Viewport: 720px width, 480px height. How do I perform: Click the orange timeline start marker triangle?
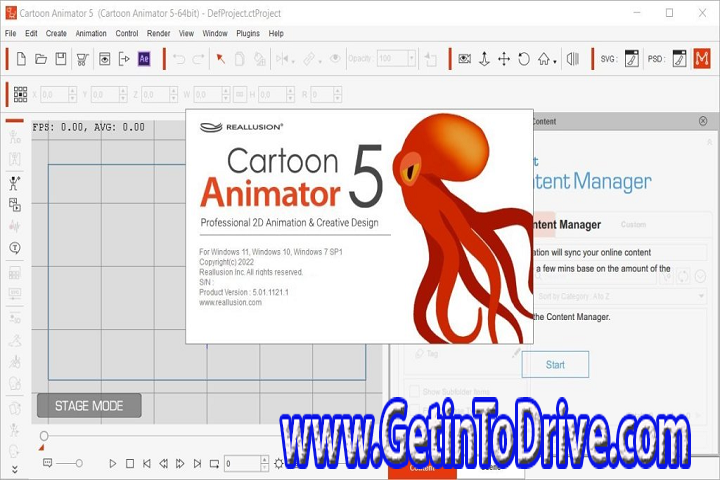pos(41,447)
